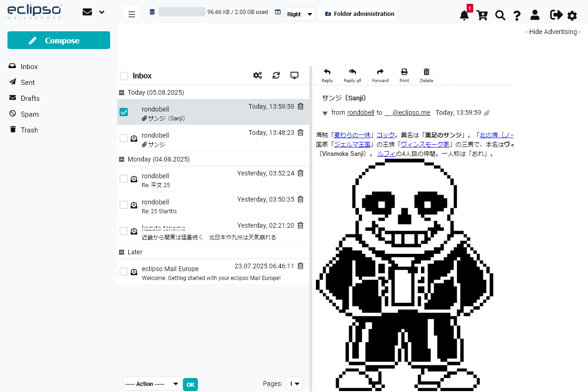Confirm the action with OK button
Image resolution: width=588 pixels, height=392 pixels.
[190, 385]
